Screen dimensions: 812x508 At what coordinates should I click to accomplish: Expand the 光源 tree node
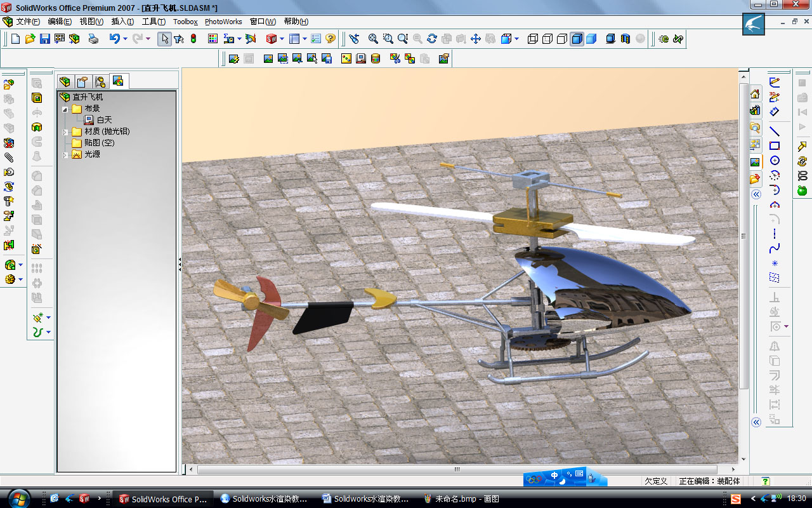[65, 154]
